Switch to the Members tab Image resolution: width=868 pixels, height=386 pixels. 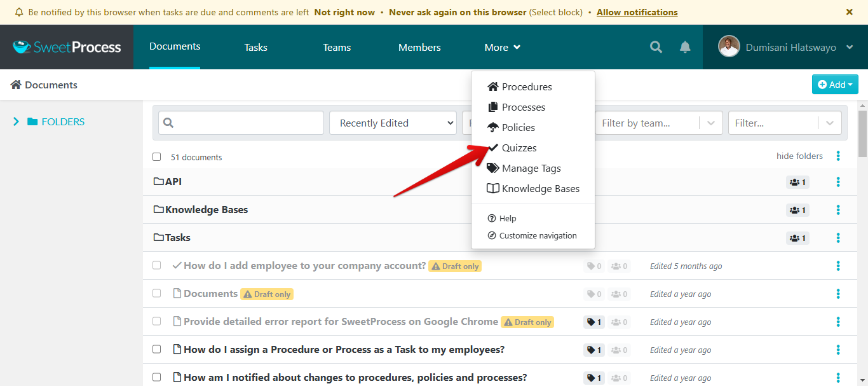click(x=419, y=47)
